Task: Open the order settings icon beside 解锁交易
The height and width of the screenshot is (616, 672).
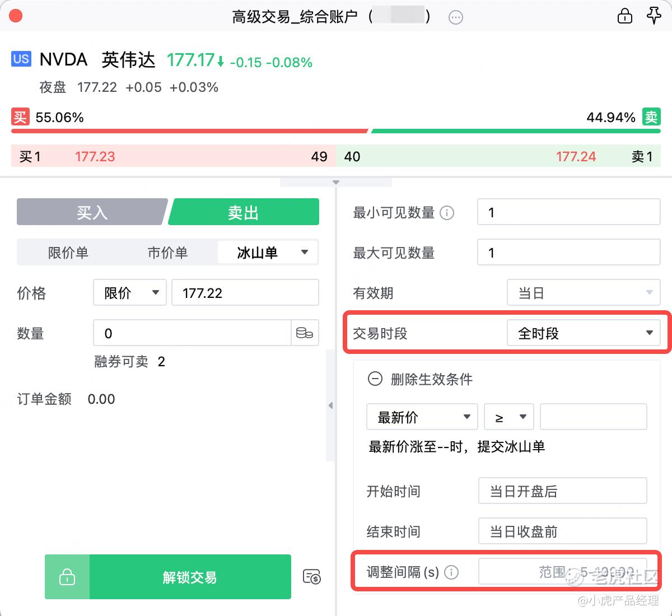Action: tap(311, 576)
